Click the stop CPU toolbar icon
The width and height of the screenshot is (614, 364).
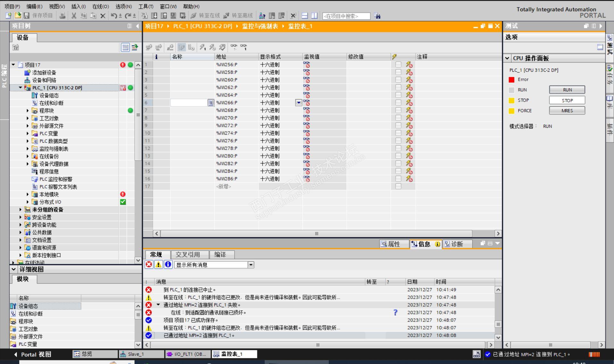coord(282,15)
